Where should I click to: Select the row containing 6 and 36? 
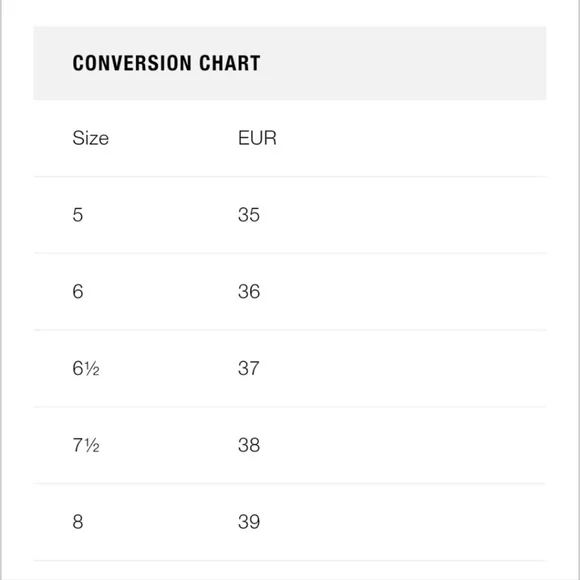click(290, 291)
